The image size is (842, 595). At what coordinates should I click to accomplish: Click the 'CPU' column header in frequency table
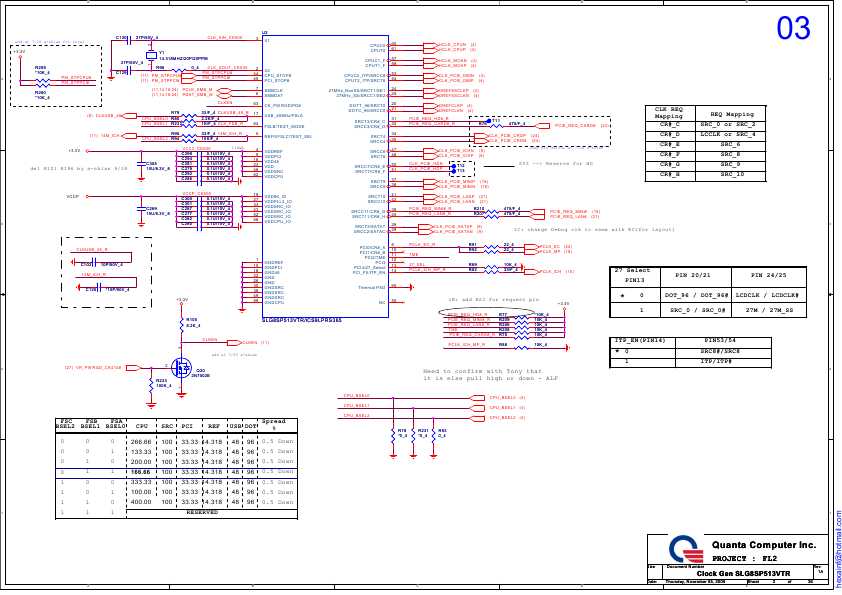(x=142, y=426)
